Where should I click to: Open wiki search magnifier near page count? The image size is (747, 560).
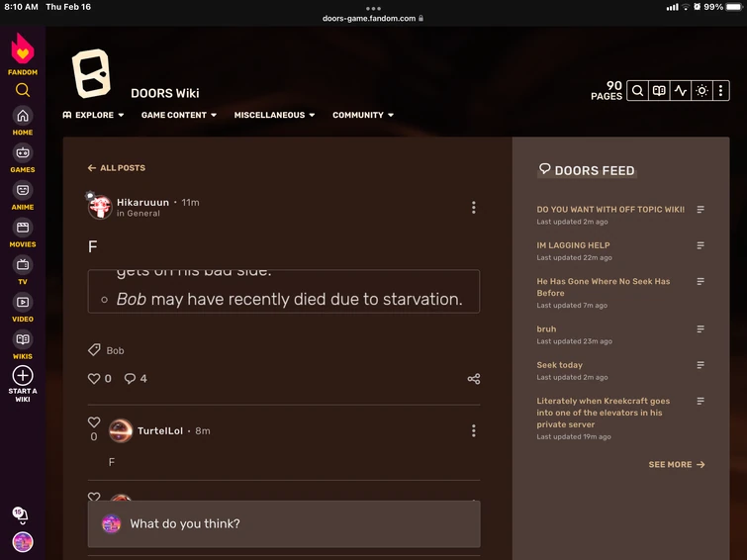[637, 91]
